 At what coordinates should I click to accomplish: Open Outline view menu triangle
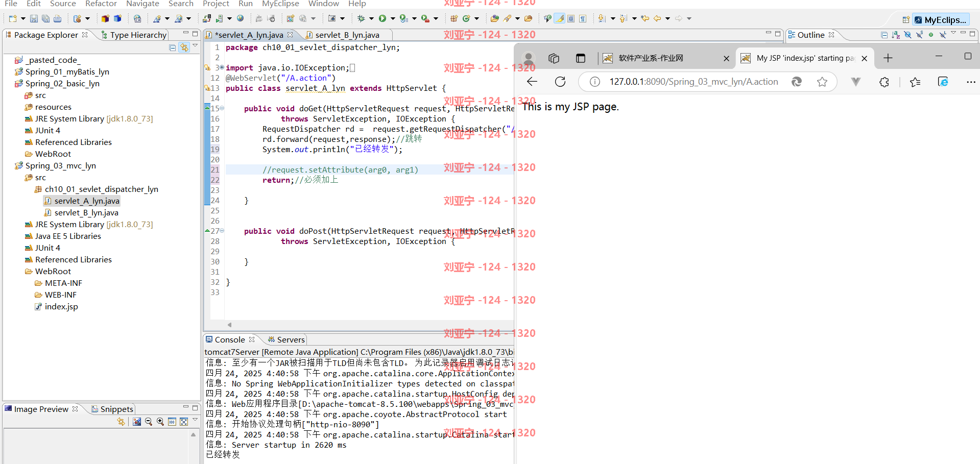(x=953, y=34)
